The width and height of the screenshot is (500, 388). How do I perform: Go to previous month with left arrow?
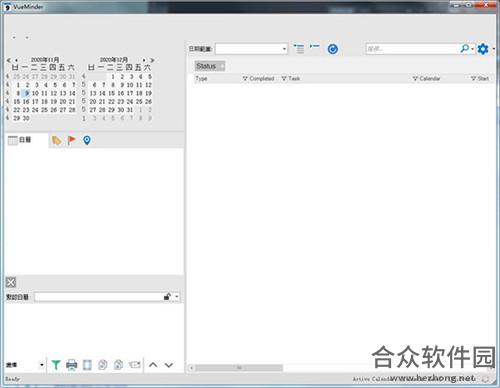pyautogui.click(x=16, y=60)
